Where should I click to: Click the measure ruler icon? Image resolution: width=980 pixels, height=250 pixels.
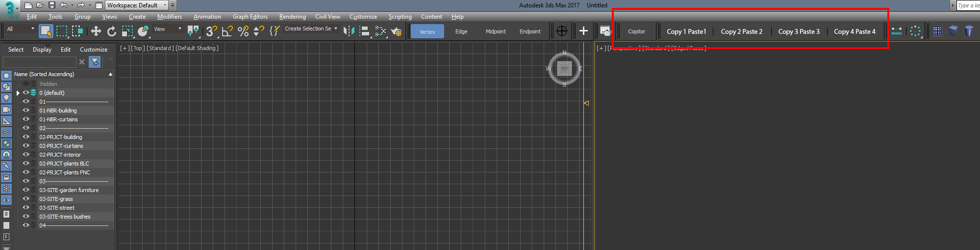pyautogui.click(x=897, y=31)
